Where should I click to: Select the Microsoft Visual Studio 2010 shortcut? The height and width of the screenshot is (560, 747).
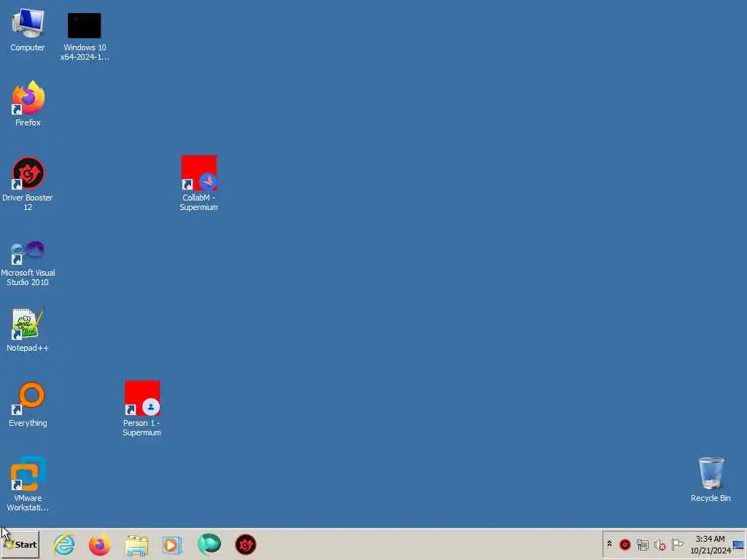click(x=28, y=262)
